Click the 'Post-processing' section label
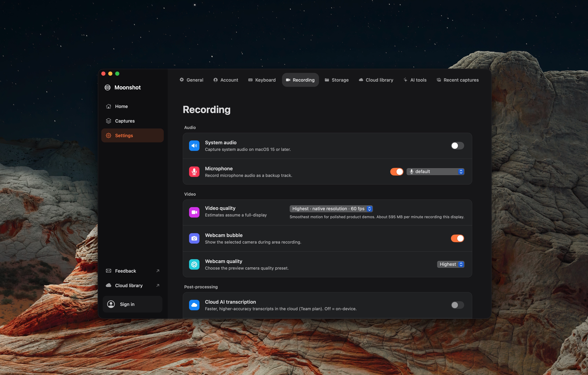 (201, 287)
